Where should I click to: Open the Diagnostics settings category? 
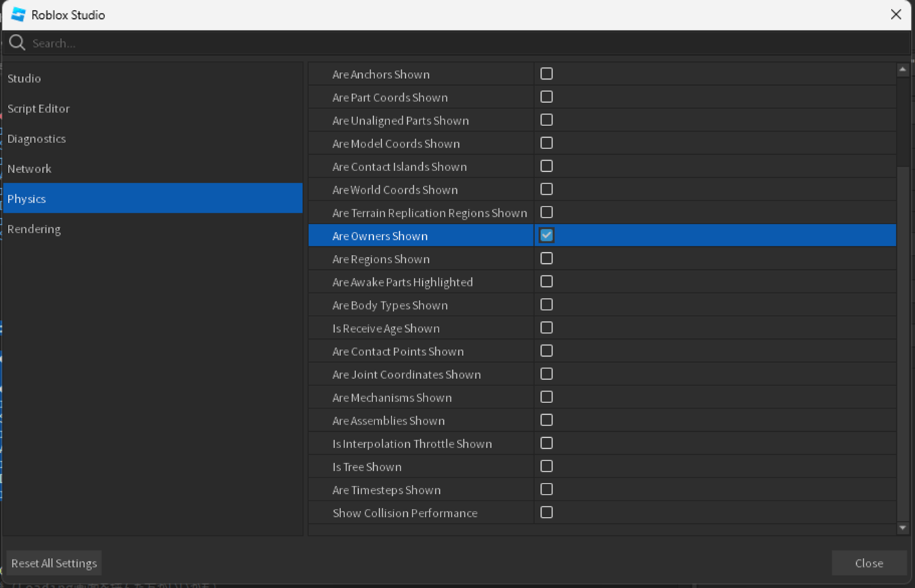tap(153, 139)
